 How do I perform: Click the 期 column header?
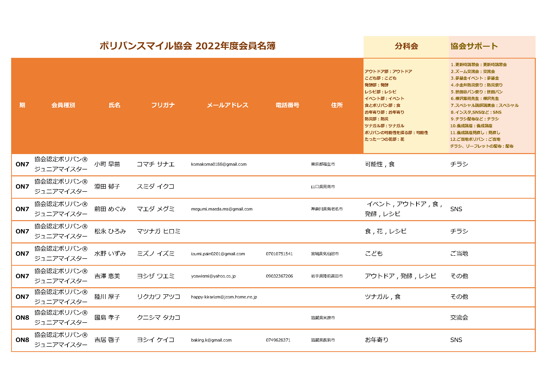coord(22,105)
